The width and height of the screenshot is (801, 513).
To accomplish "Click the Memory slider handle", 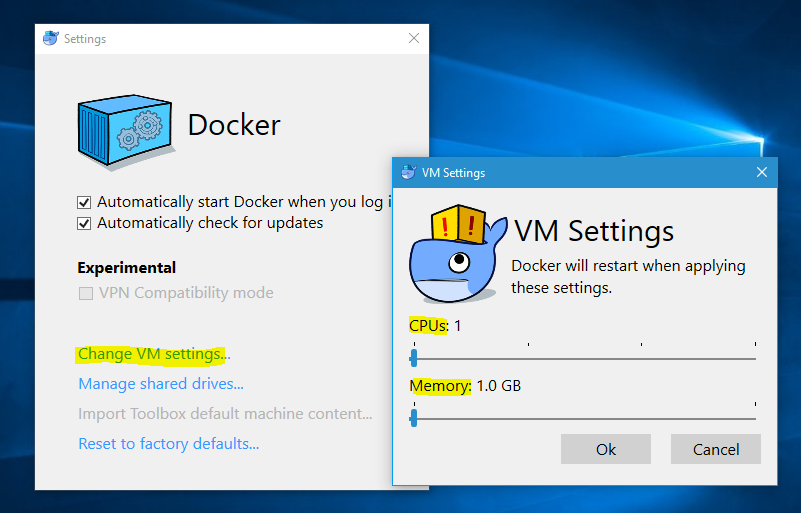I will click(x=413, y=418).
